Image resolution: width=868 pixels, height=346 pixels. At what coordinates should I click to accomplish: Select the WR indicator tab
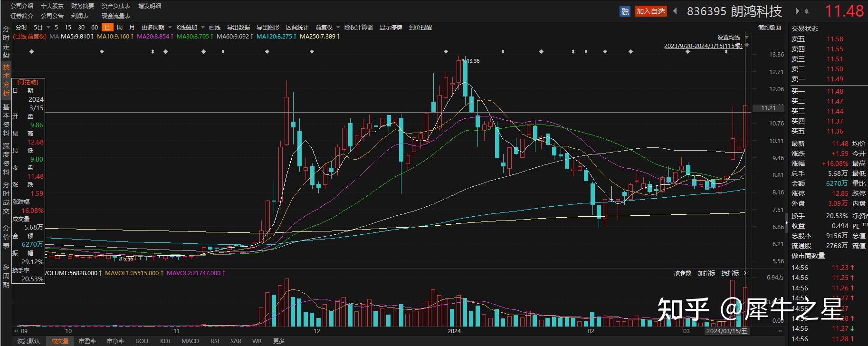(257, 341)
